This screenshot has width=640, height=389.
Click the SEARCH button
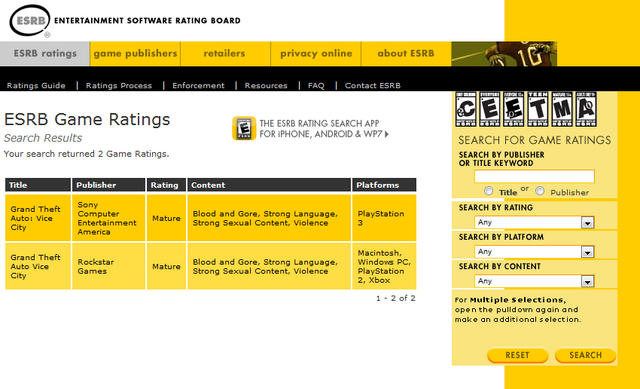(x=586, y=355)
